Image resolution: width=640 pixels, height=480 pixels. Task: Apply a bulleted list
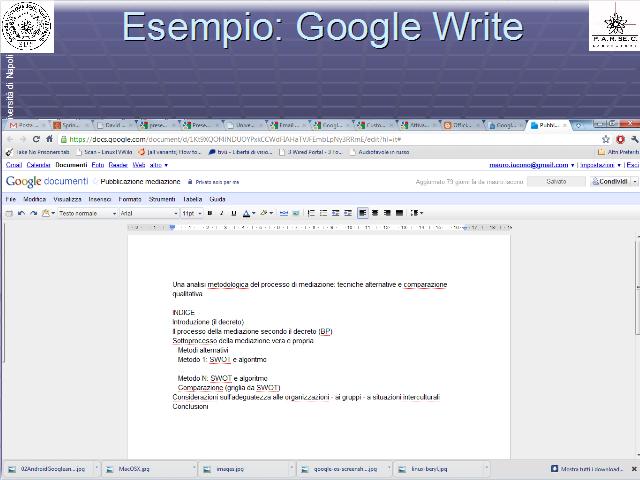tap(323, 213)
